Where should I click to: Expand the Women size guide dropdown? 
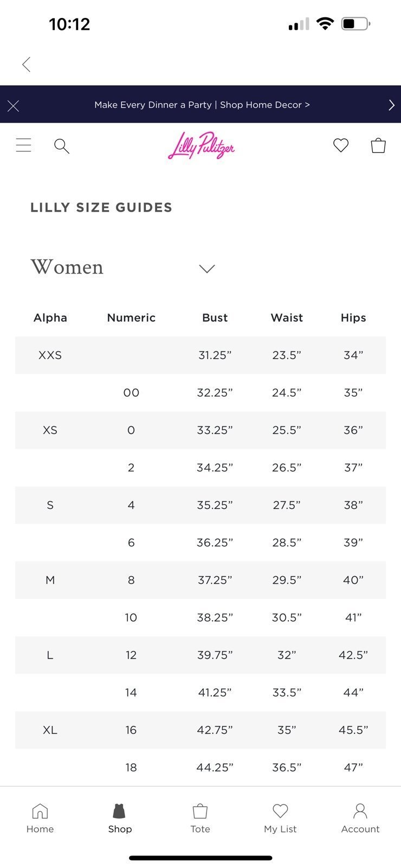coord(122,267)
